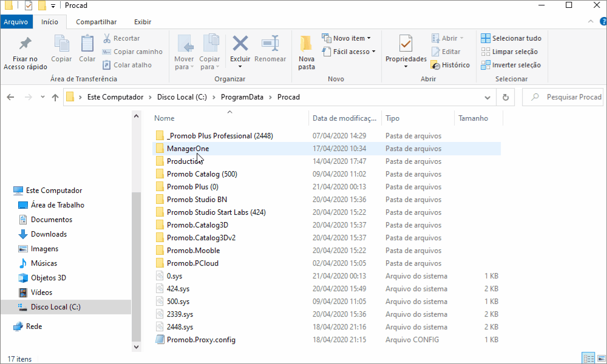Select the Promob Studio BN folder
The width and height of the screenshot is (607, 364).
[197, 200]
